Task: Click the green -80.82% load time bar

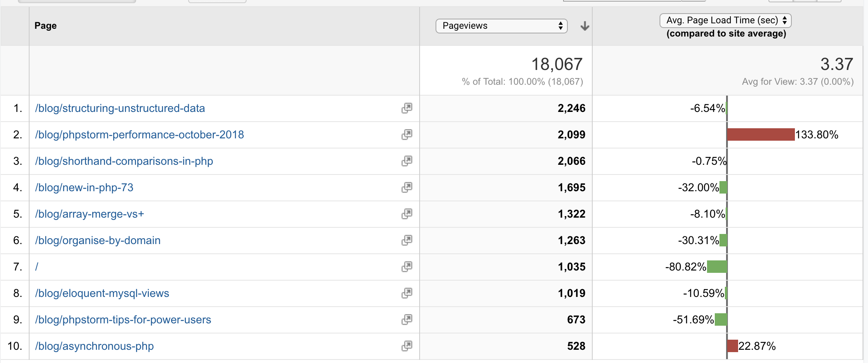Action: click(x=717, y=267)
